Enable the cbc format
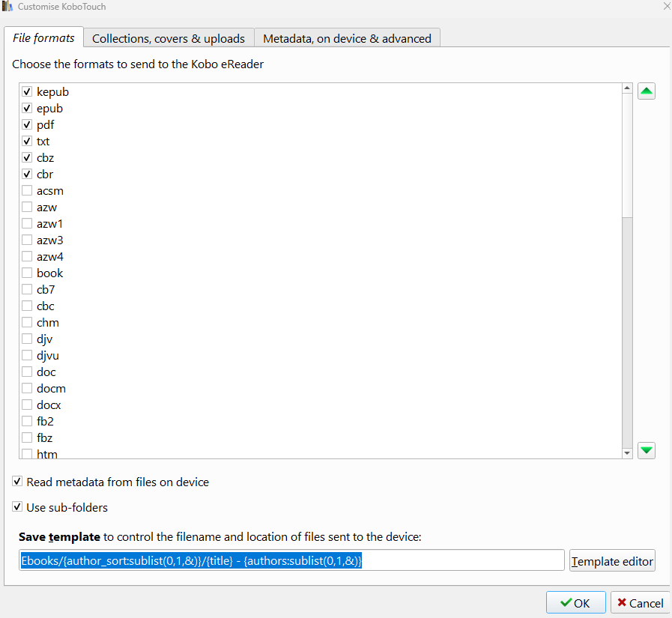The height and width of the screenshot is (618, 672). (27, 306)
